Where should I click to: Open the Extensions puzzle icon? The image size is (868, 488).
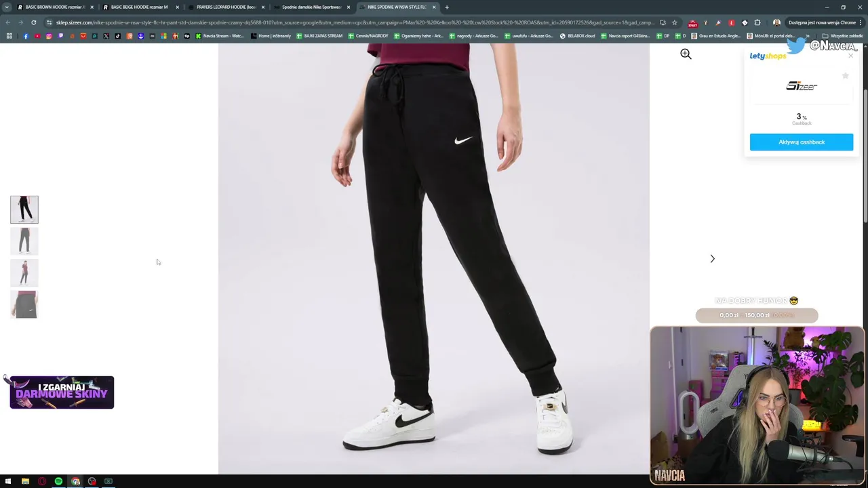(x=757, y=22)
